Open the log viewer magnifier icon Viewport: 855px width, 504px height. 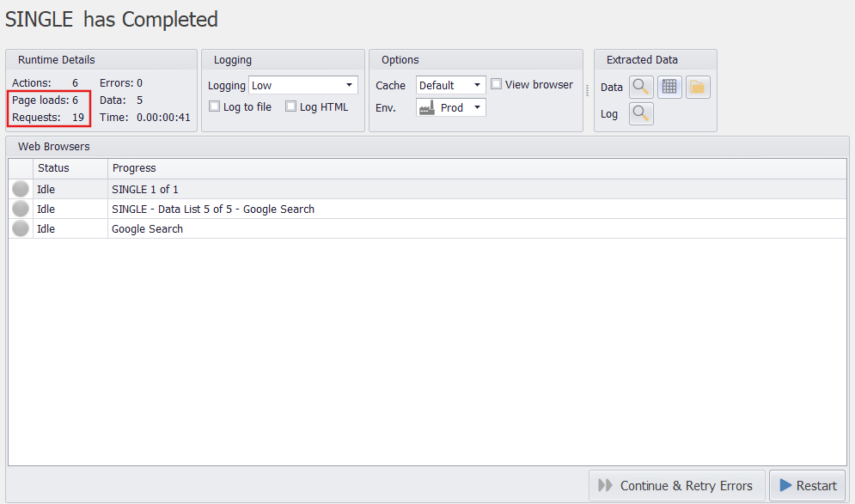point(641,113)
